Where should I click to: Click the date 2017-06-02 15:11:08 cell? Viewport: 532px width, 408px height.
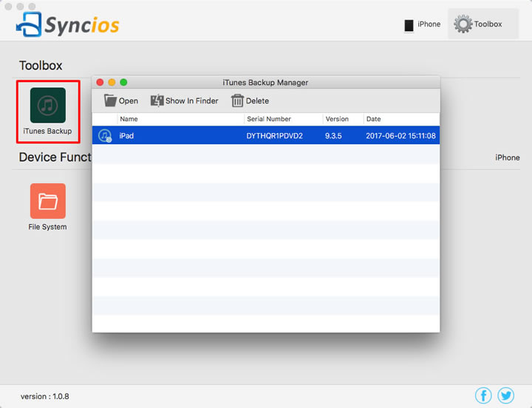pyautogui.click(x=400, y=136)
